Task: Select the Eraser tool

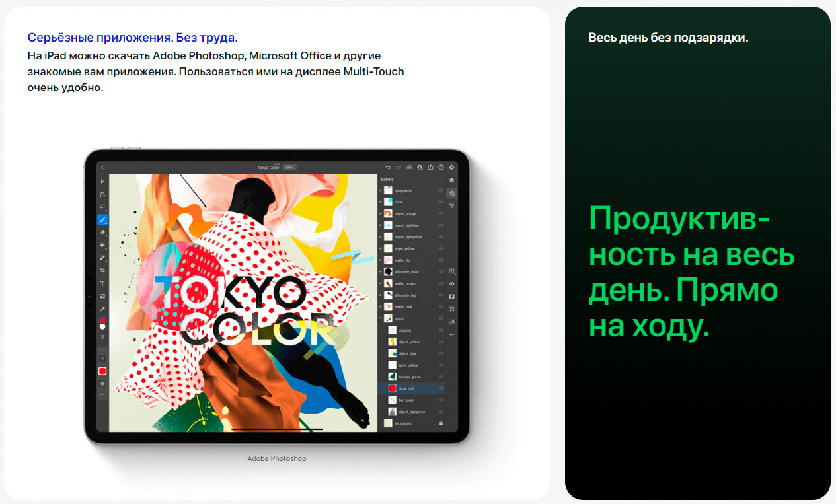Action: [102, 232]
